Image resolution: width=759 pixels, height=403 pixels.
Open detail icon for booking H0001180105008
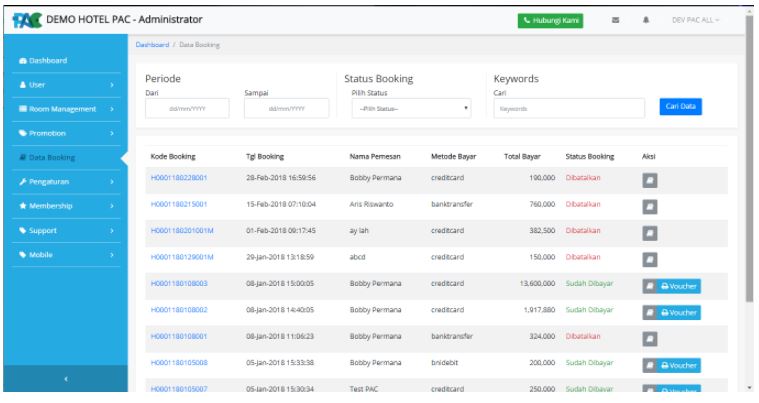650,365
